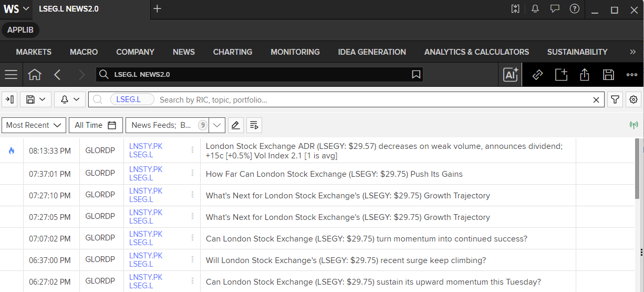Toggle the live streaming indicator icon

634,125
